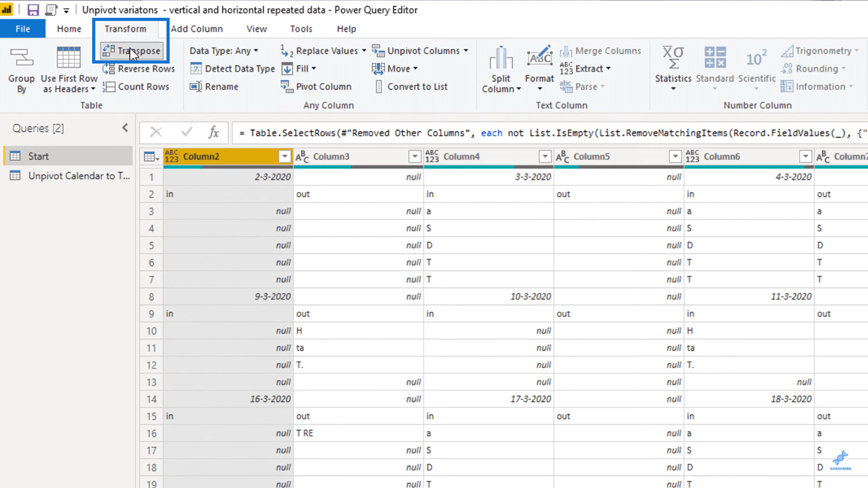Open the File tab
The height and width of the screenshot is (488, 868).
click(x=23, y=29)
